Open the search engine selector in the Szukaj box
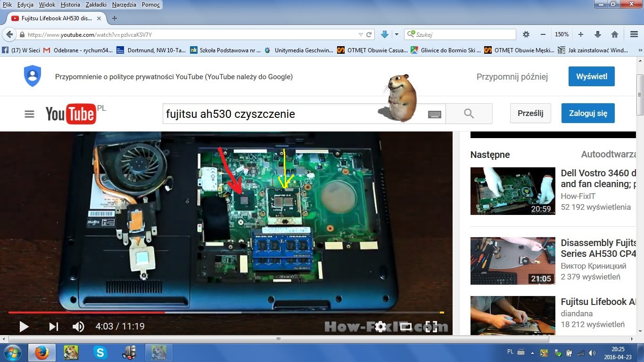Screen dimensions: 644x362 [411, 34]
